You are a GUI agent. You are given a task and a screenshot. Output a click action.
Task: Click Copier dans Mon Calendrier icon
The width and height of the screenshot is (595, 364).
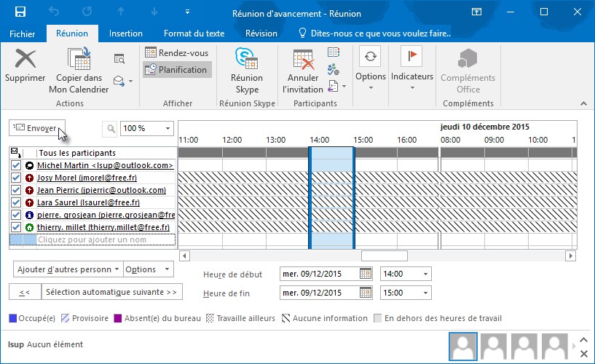78,60
